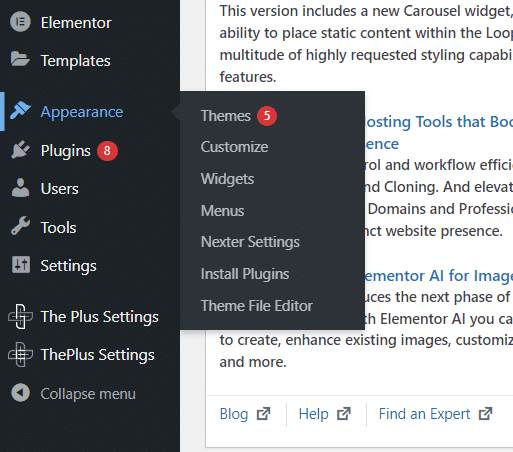Screen dimensions: 513x452
Task: Follow the Blog link
Action: pos(234,414)
